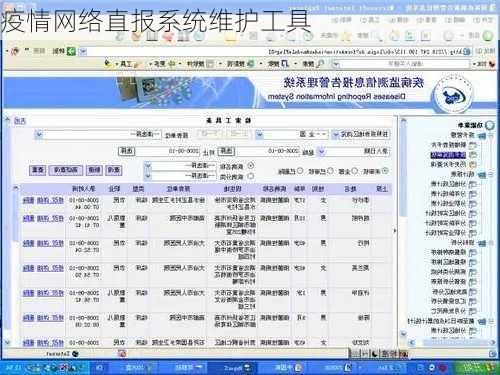Select the 全部 radio button
Screen dimensions: 500x375
[355, 171]
